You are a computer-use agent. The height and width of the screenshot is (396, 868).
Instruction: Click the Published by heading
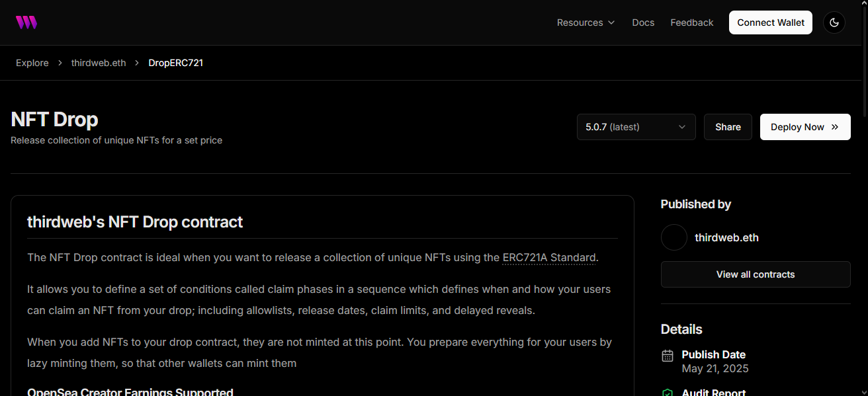pyautogui.click(x=696, y=204)
